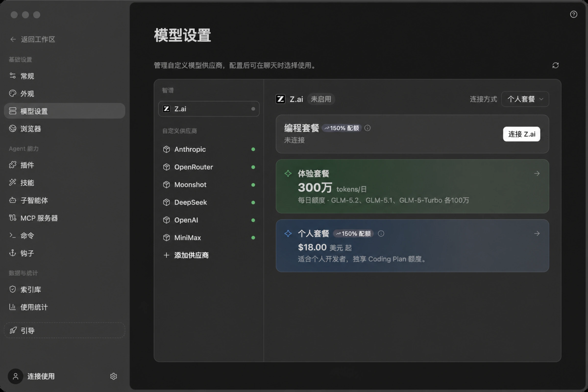
Task: Toggle OpenRouter green status dot
Action: (x=253, y=167)
